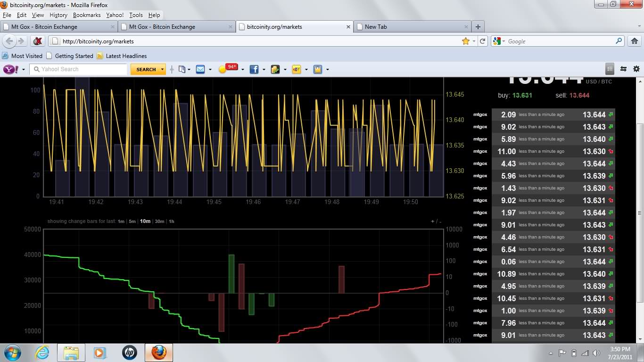Go to the Firefox home page
644x362 pixels.
coord(634,41)
